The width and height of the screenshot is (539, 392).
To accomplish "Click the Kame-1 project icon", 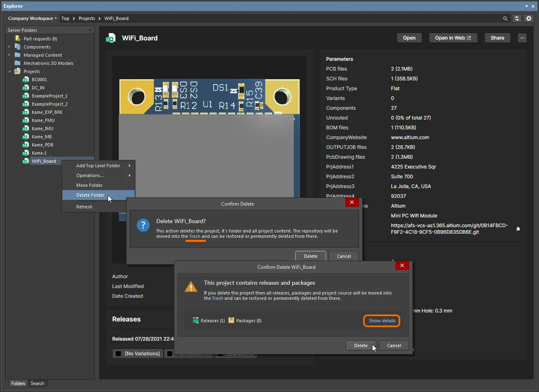I will coord(26,153).
